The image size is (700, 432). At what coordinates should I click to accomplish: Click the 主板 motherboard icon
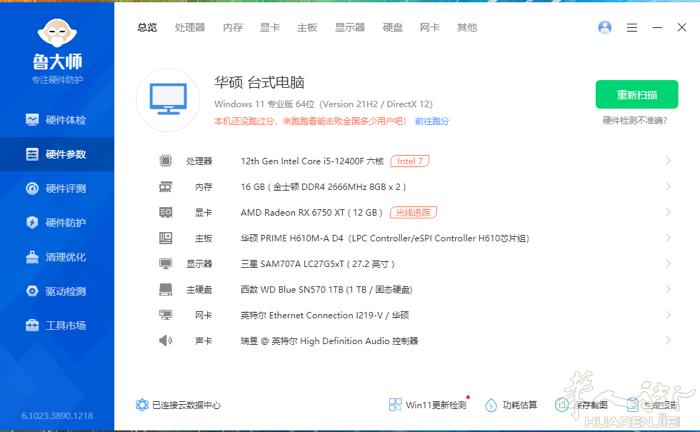[x=166, y=238]
